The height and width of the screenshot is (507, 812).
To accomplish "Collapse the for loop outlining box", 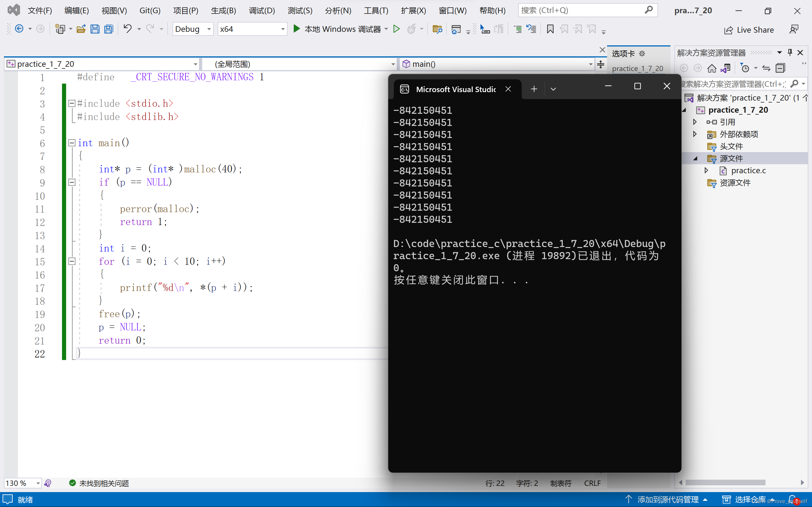I will [71, 261].
